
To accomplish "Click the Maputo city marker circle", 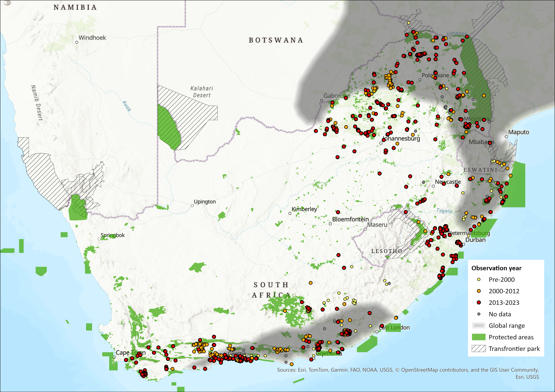I will click(506, 136).
